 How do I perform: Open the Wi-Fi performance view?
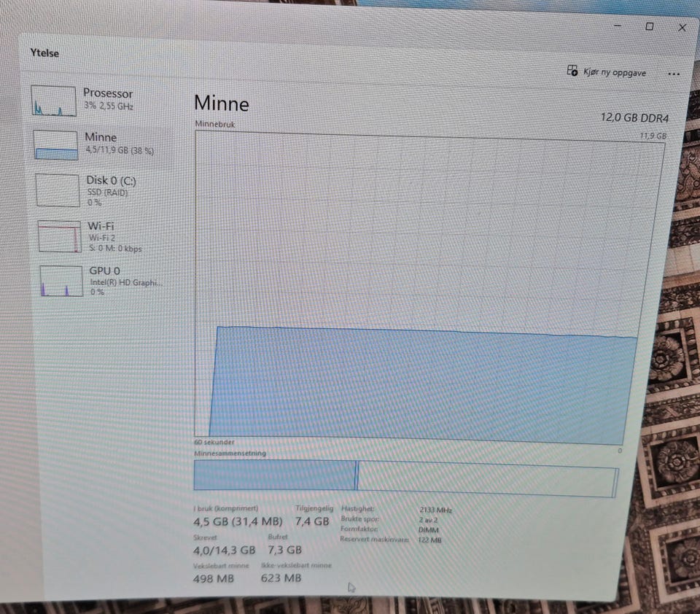[x=106, y=236]
